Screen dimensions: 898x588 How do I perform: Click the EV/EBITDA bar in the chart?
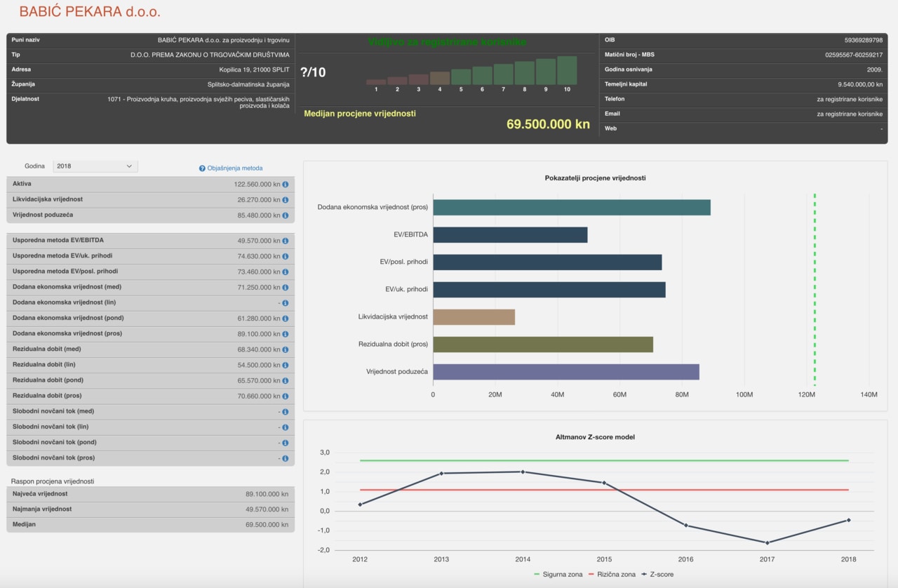click(x=510, y=235)
